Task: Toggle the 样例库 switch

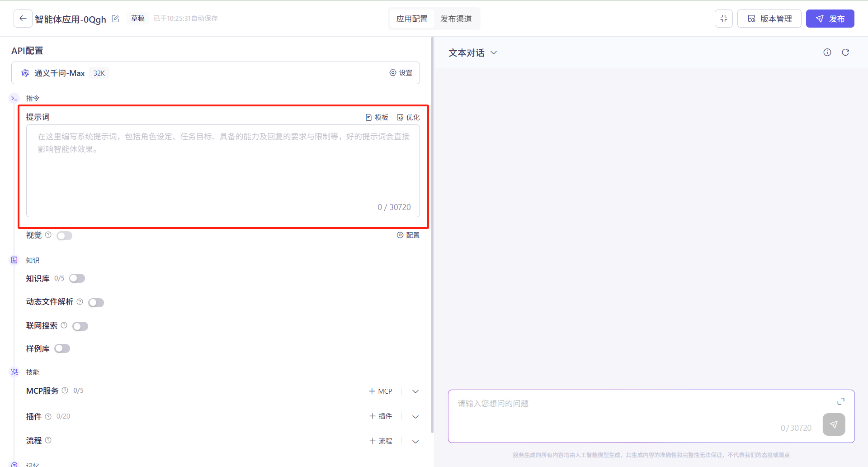Action: tap(62, 348)
